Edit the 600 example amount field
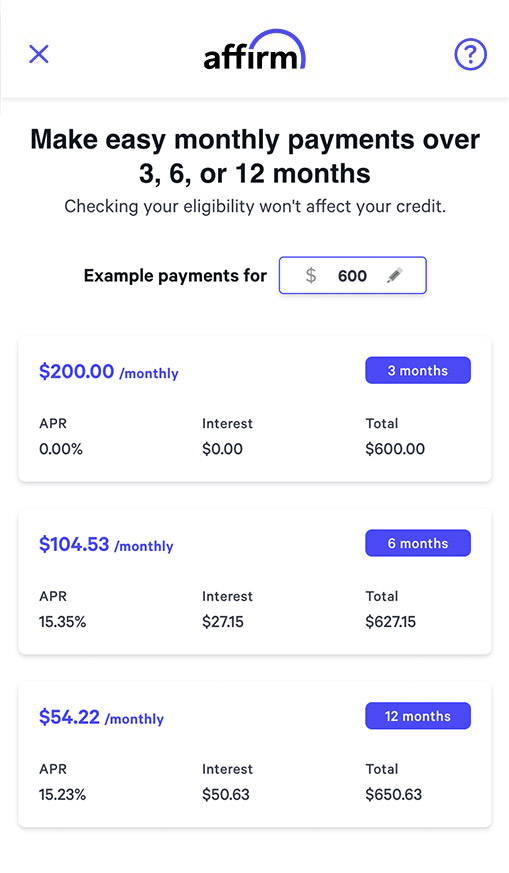509x873 pixels. pyautogui.click(x=353, y=275)
